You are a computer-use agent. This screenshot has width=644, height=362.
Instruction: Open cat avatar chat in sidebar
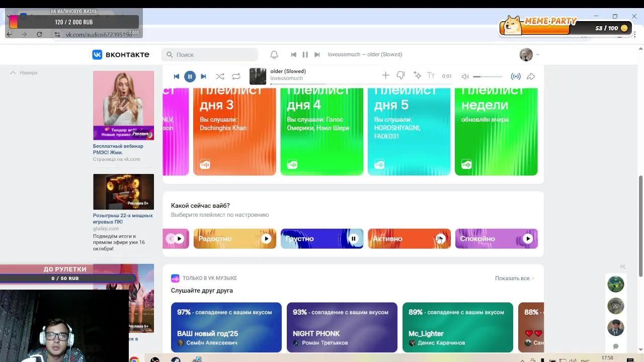tap(615, 306)
